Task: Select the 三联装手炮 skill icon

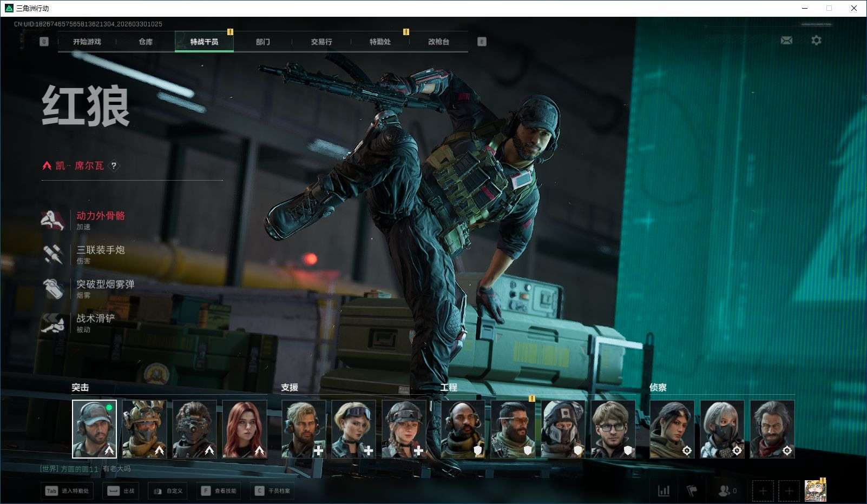Action: (53, 254)
